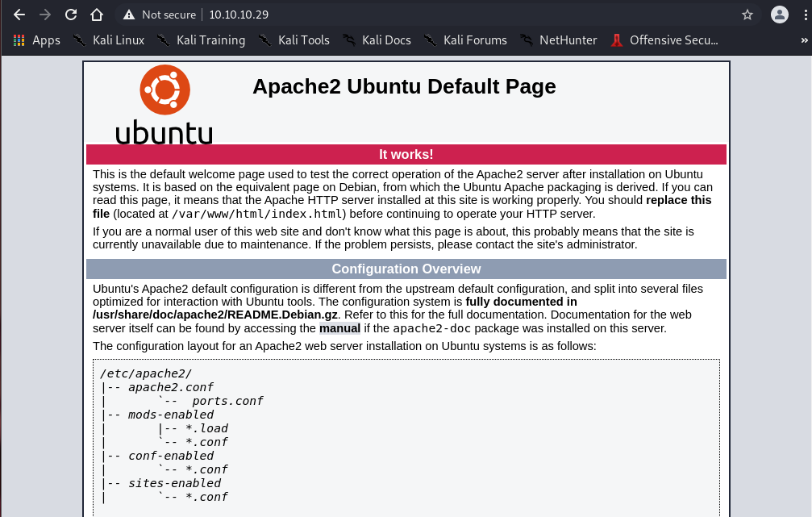Open the browser three-dot menu
The image size is (812, 517).
point(806,15)
